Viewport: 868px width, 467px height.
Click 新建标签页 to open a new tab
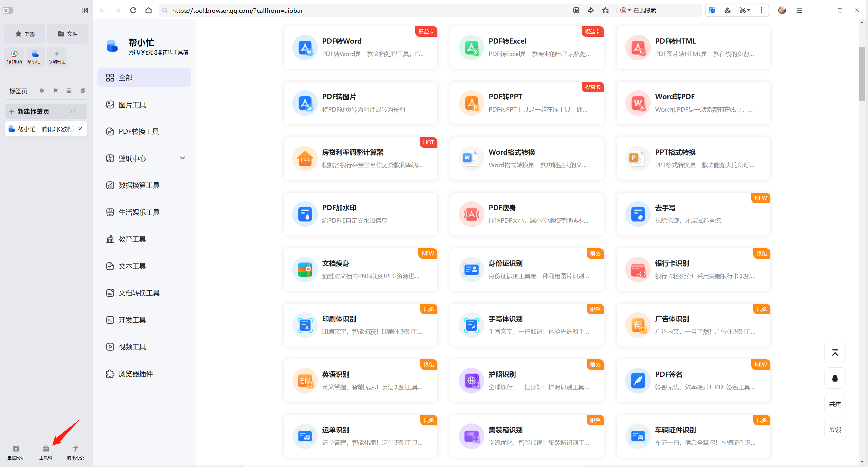click(46, 112)
